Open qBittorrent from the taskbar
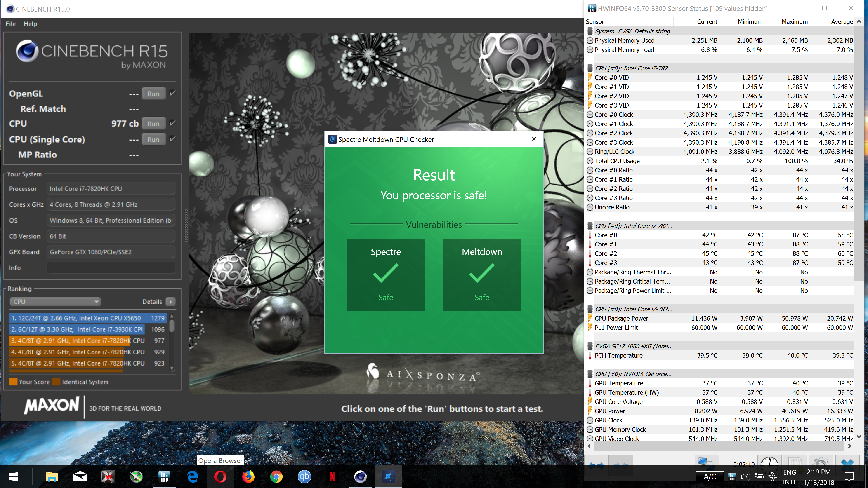The image size is (868, 488). coord(304,476)
